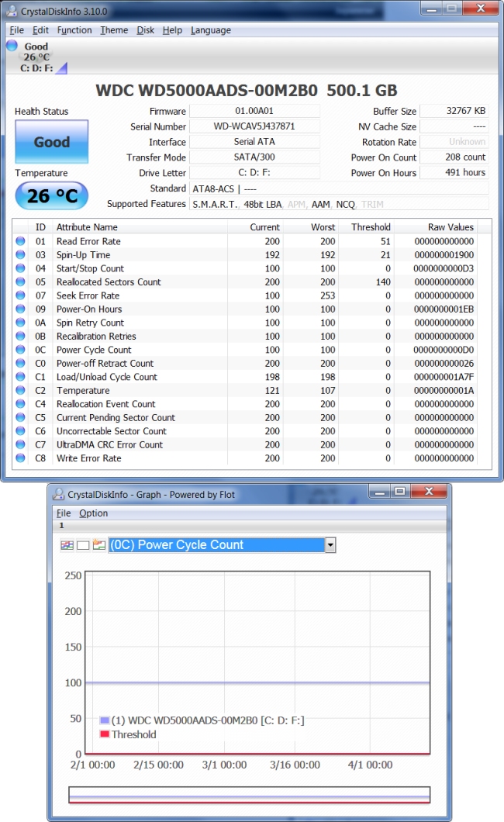Open the Disk menu
This screenshot has width=504, height=822.
click(146, 30)
